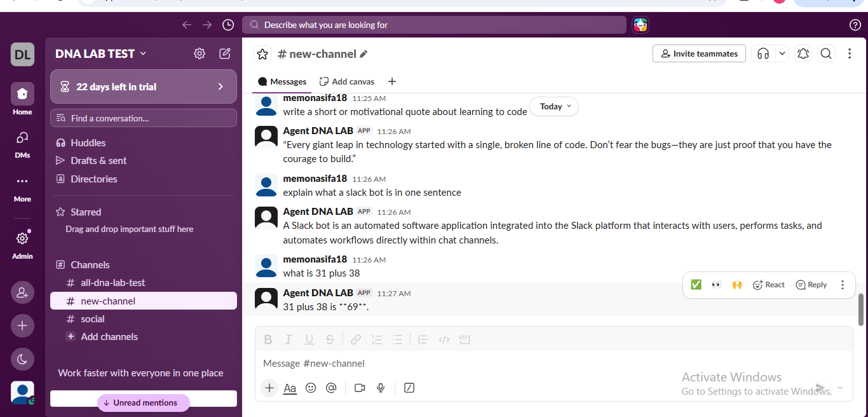Toggle ordered list formatting
This screenshot has width=868, height=417.
point(377,339)
